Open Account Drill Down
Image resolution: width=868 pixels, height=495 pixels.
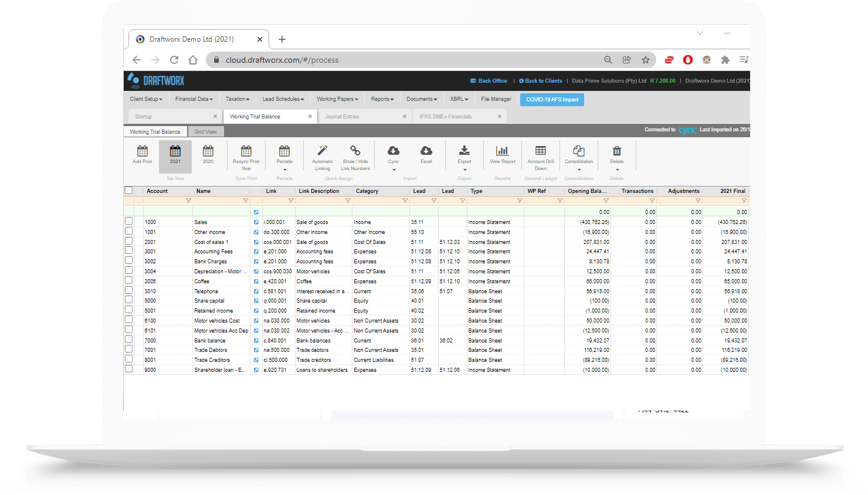point(540,151)
